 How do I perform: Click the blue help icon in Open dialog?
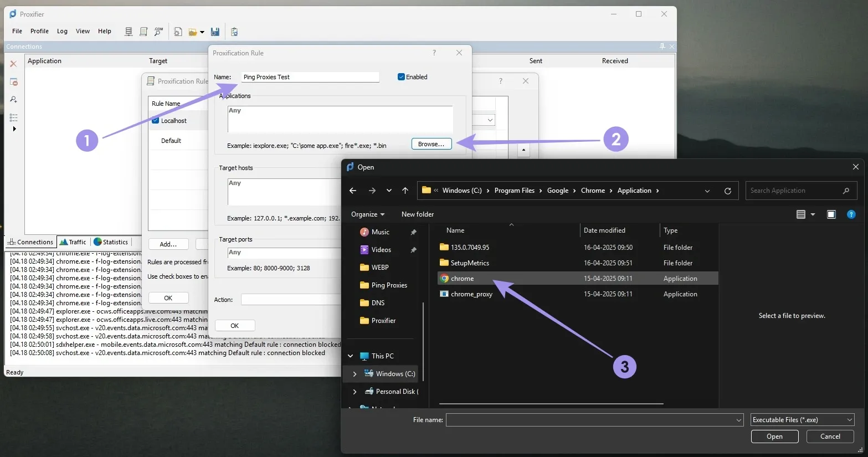pyautogui.click(x=851, y=214)
